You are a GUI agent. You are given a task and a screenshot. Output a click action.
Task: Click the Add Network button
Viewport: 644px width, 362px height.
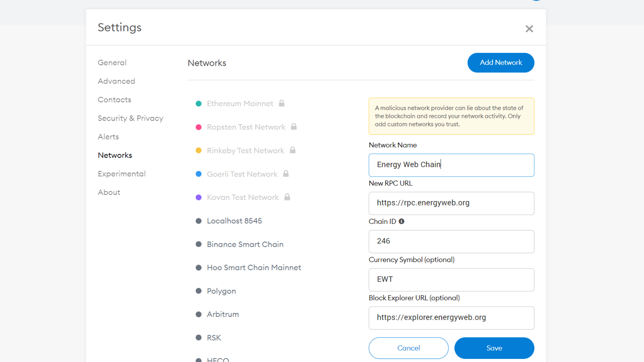[501, 62]
